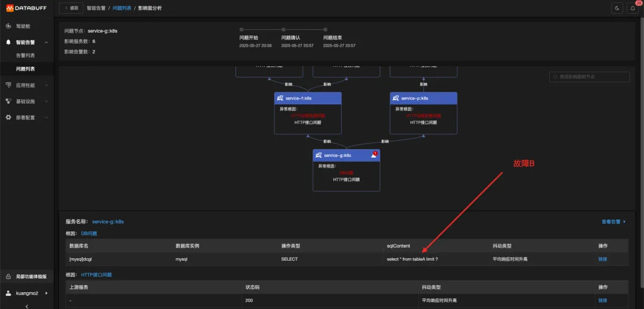Expand the 基础设施 menu chevron
Screen dimensions: 644x309
(47, 101)
